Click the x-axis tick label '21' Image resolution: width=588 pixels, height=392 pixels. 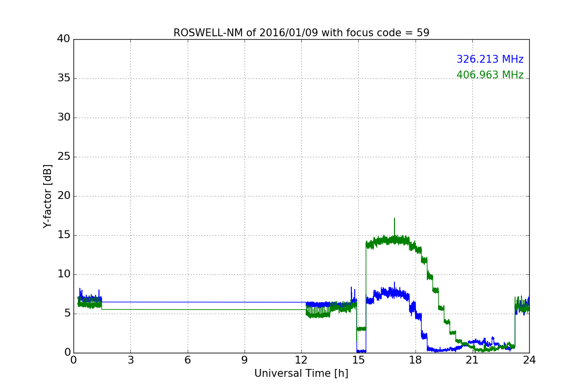pyautogui.click(x=472, y=360)
